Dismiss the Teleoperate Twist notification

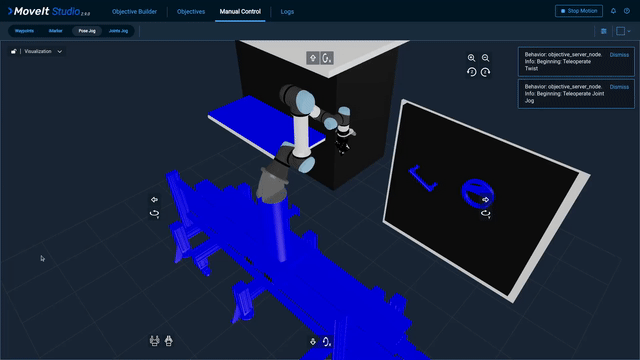(x=619, y=55)
